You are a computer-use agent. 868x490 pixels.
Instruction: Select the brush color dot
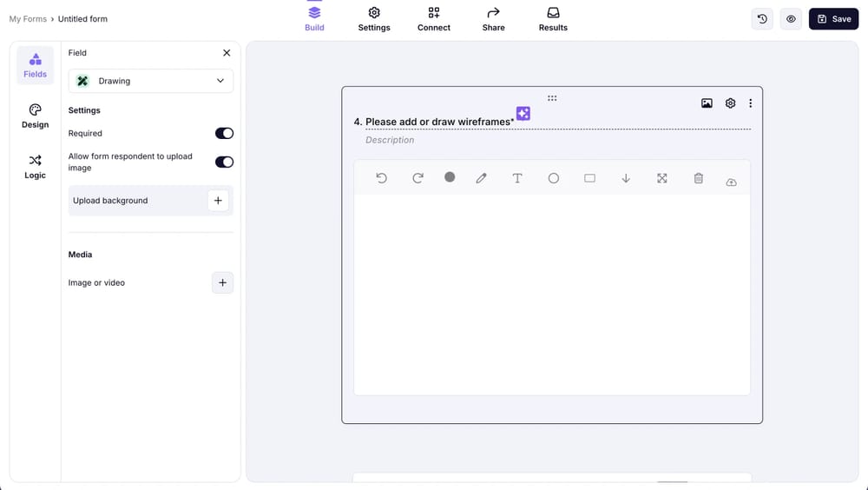[x=450, y=177]
